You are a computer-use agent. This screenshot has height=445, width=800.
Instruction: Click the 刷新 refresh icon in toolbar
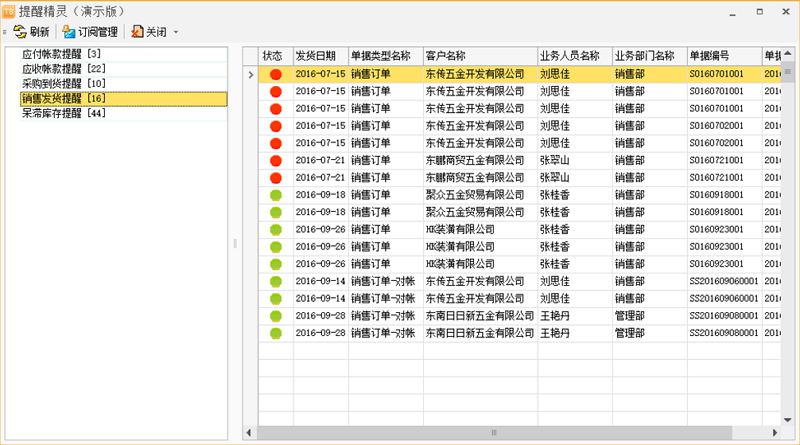20,32
